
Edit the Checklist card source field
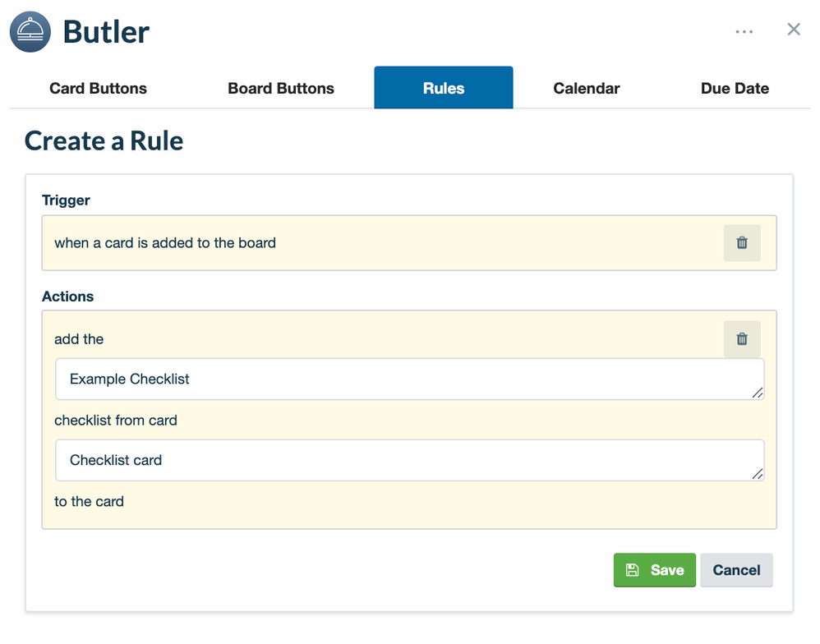pyautogui.click(x=409, y=460)
